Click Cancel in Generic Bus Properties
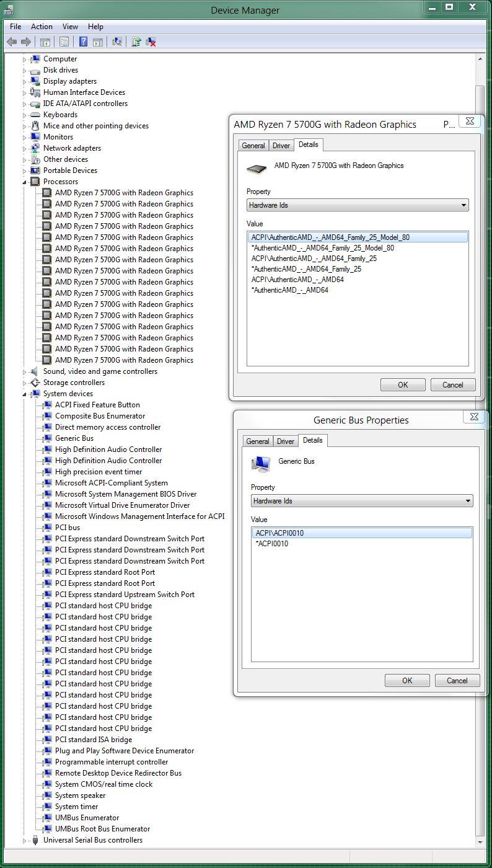The height and width of the screenshot is (868, 492). (x=457, y=680)
